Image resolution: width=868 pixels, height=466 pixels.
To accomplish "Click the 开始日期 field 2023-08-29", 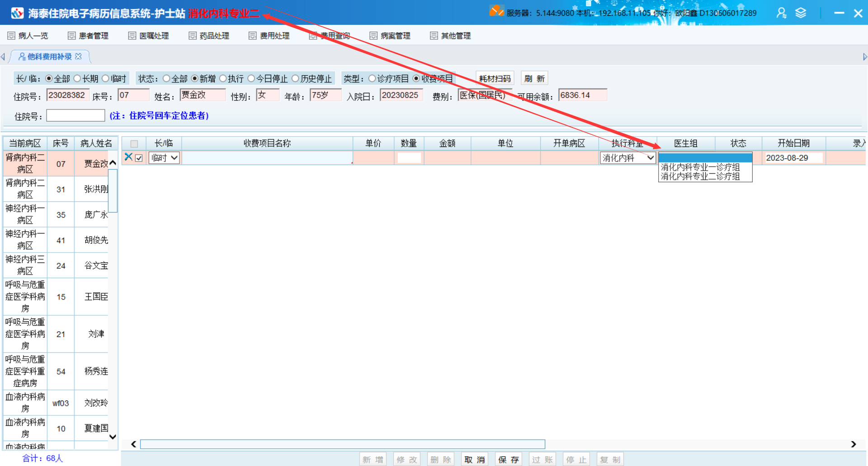I will (794, 158).
